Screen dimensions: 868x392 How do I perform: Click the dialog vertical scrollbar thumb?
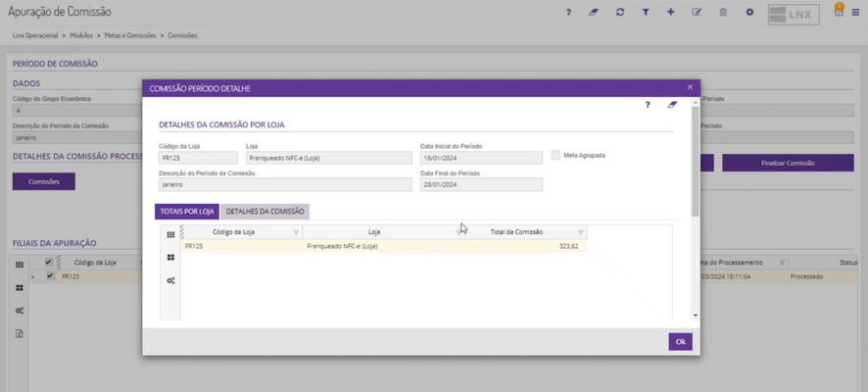(x=696, y=162)
